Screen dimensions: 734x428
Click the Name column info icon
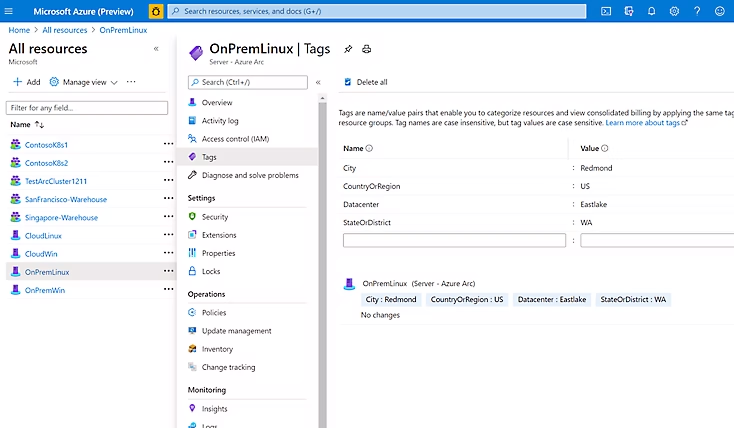click(369, 148)
